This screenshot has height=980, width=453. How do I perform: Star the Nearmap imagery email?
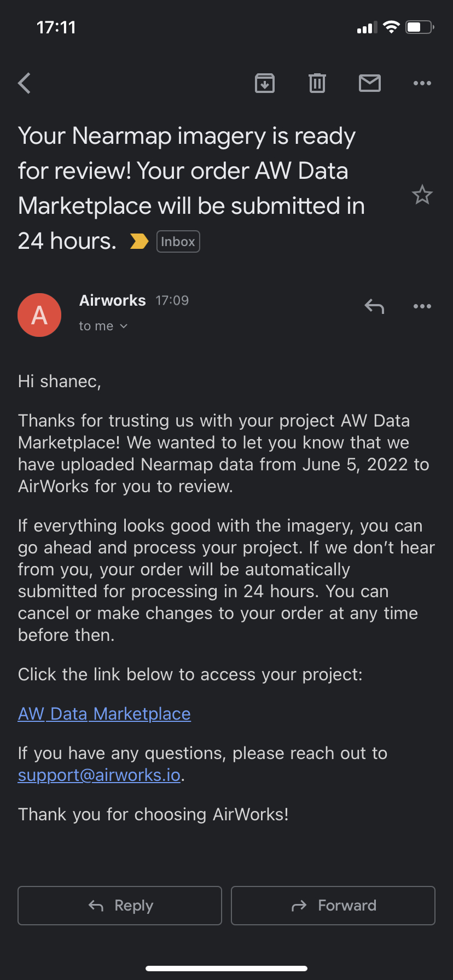(x=422, y=195)
